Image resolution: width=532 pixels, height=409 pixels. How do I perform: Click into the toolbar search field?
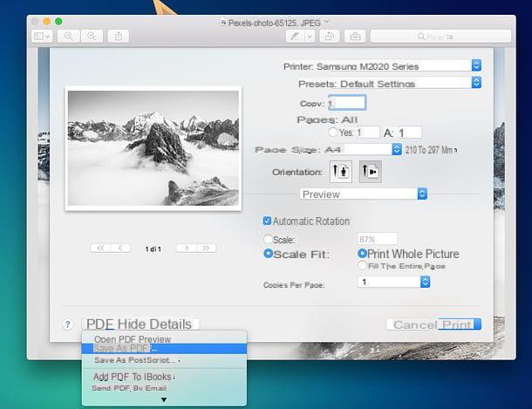(x=440, y=37)
